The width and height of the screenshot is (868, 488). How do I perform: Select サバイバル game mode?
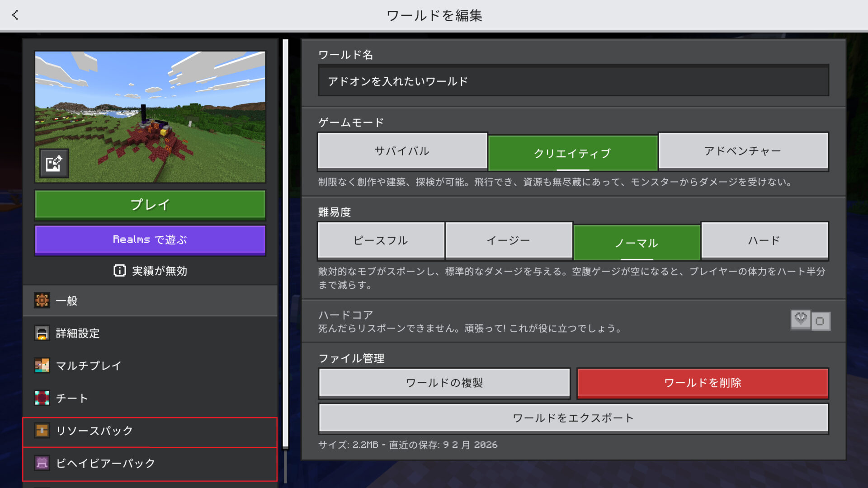[x=402, y=151]
